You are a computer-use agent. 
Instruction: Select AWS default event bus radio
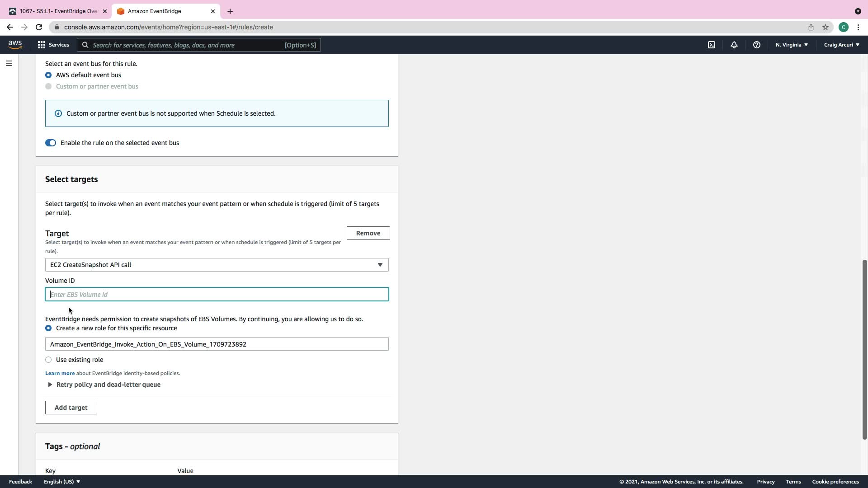pos(48,75)
